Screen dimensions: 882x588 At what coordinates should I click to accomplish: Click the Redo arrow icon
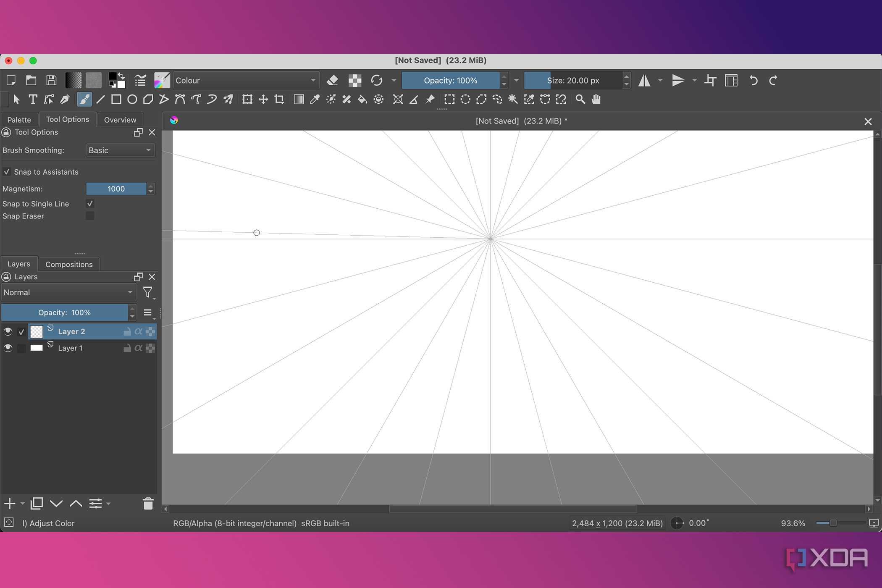click(x=773, y=80)
